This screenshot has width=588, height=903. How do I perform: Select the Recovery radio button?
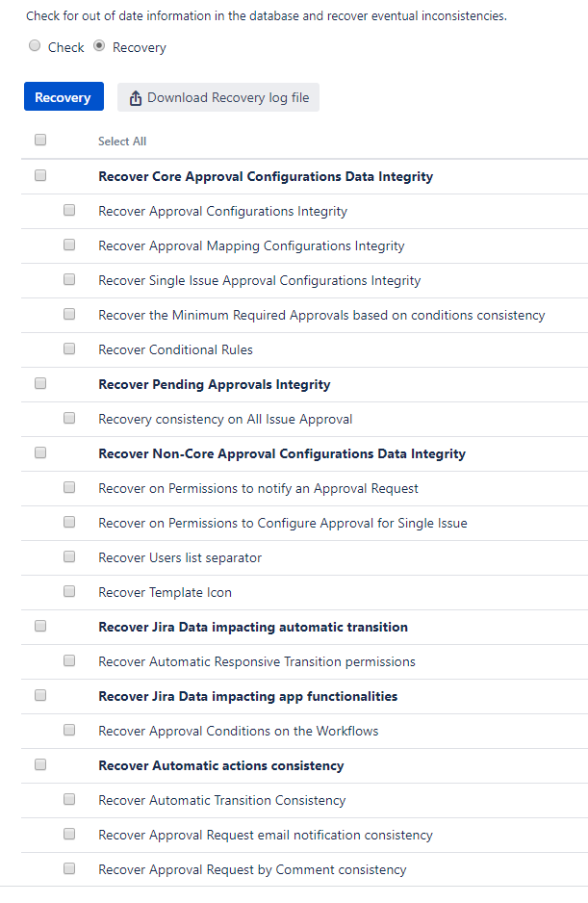point(99,46)
